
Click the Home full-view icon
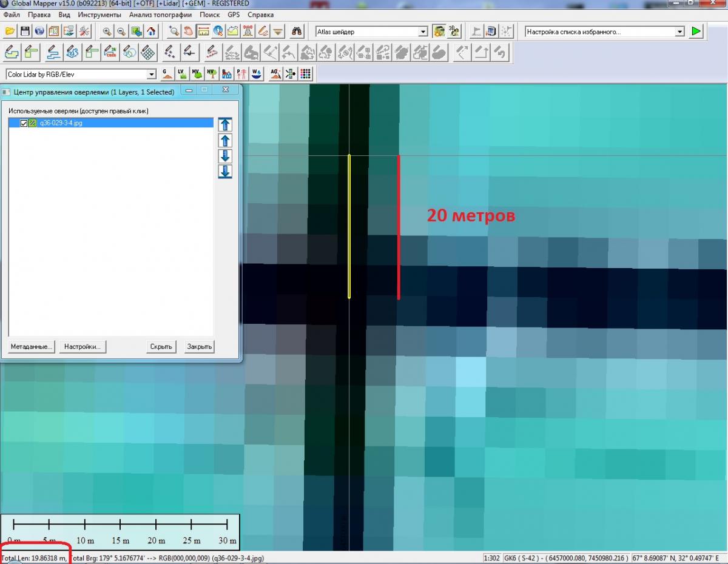151,31
